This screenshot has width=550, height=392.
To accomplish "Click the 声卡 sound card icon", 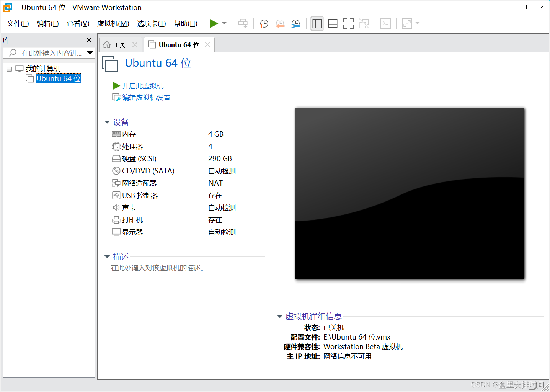I will pyautogui.click(x=116, y=207).
